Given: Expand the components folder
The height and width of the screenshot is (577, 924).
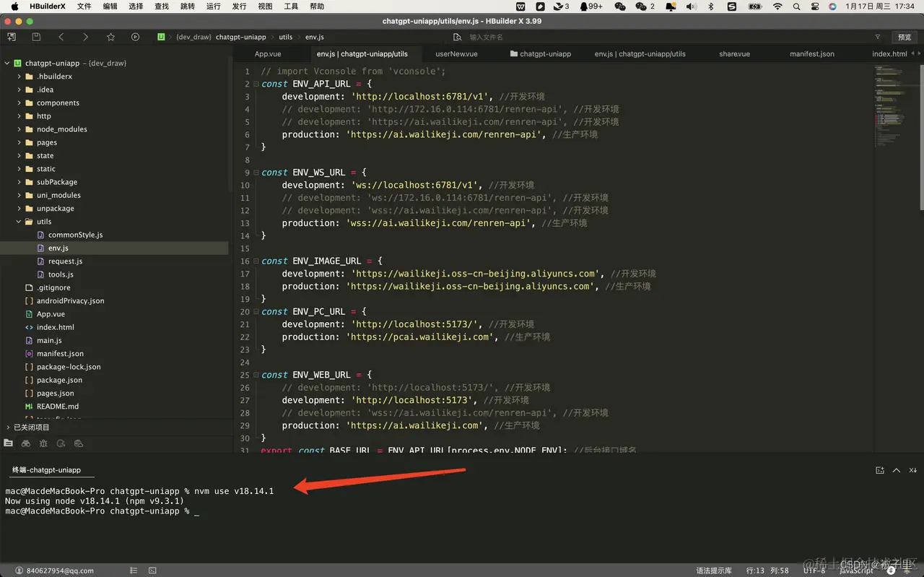Looking at the screenshot, I should click(19, 103).
